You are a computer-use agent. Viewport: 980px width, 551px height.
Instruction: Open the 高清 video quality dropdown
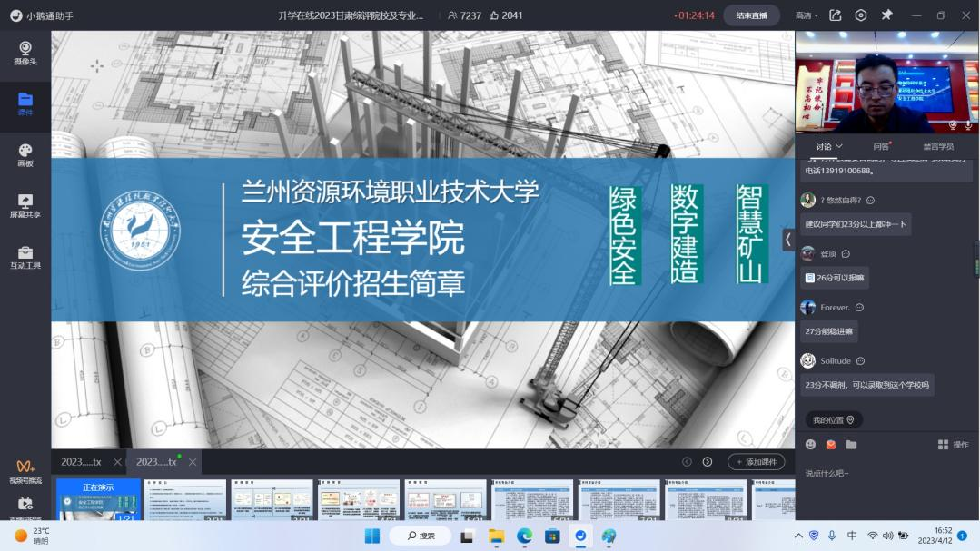[x=807, y=15]
